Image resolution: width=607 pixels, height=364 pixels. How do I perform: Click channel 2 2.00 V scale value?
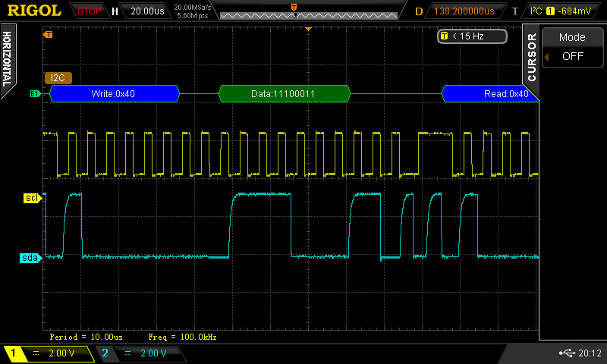pos(153,353)
